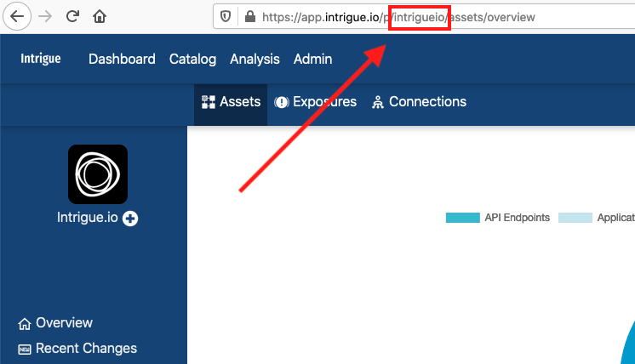The height and width of the screenshot is (364, 635).
Task: Click the Intrigue brand logo text
Action: tap(41, 59)
